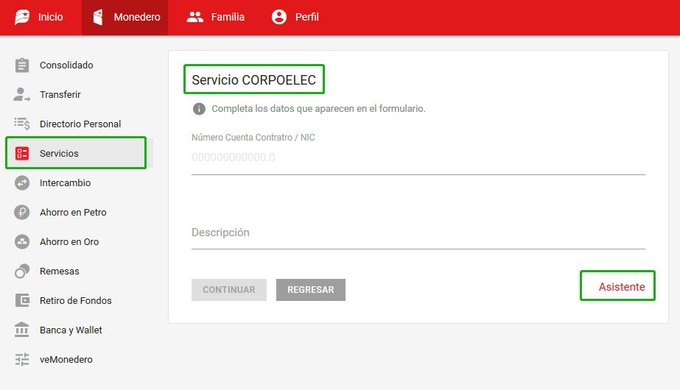Open the Familia tab
Screen dimensions: 680x390
coord(216,17)
